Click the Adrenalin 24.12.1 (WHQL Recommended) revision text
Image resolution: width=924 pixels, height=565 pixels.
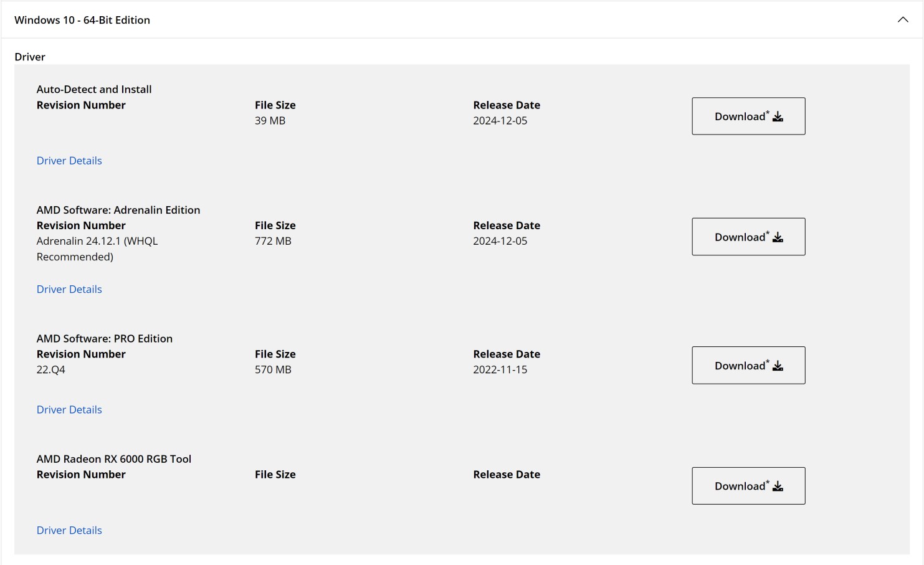pos(97,249)
